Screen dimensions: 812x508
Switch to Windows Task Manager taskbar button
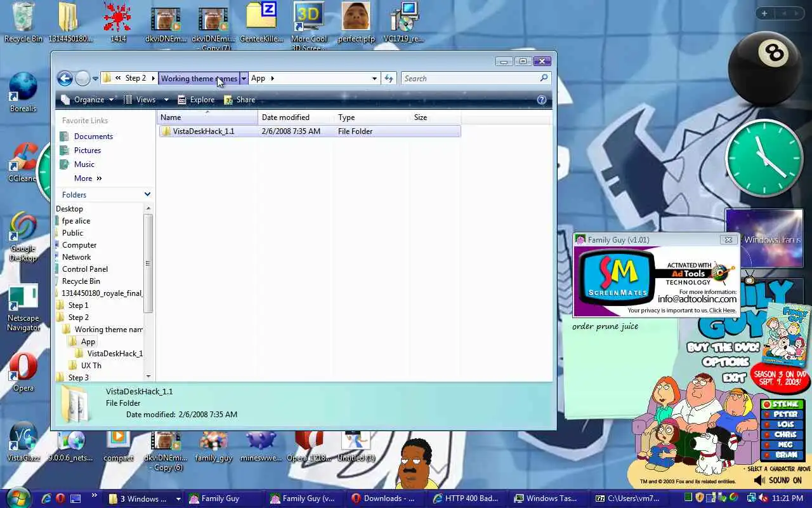click(546, 498)
